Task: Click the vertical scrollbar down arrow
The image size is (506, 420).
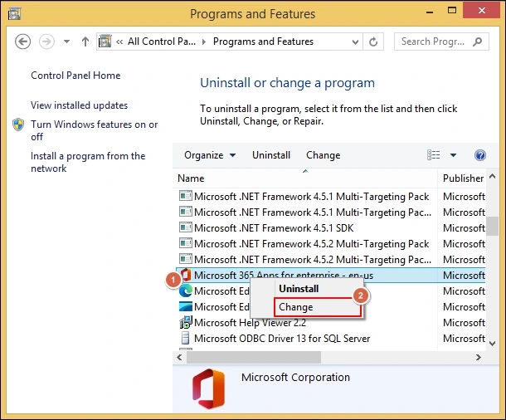Action: pyautogui.click(x=492, y=343)
